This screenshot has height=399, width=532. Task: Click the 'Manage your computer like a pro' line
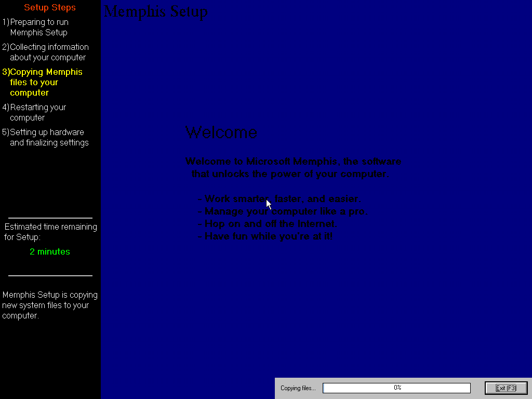pyautogui.click(x=283, y=211)
